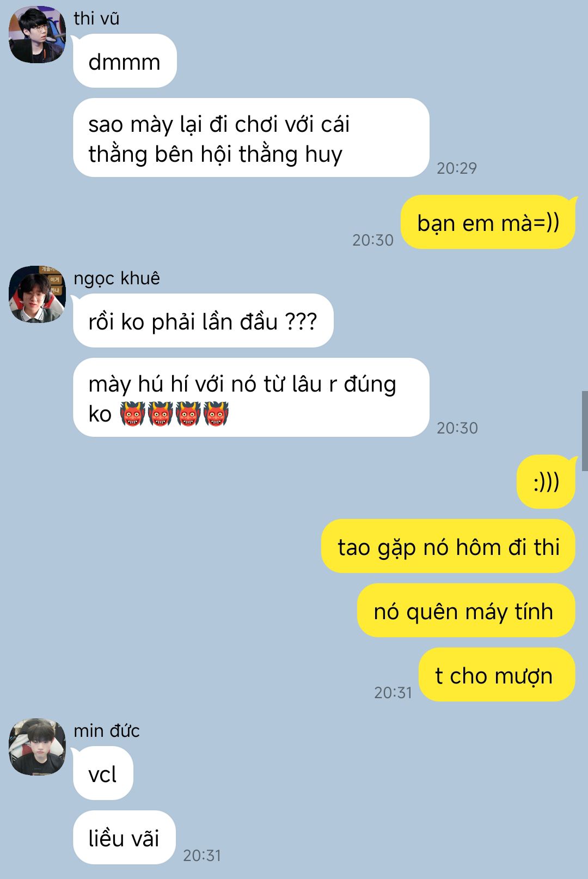588x879 pixels.
Task: Tap the sender name min đức
Action: pyautogui.click(x=107, y=730)
